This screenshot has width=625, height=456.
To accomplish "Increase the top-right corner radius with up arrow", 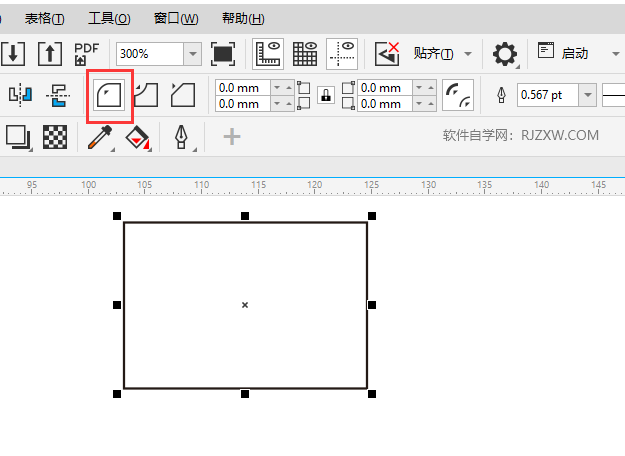I will point(430,87).
